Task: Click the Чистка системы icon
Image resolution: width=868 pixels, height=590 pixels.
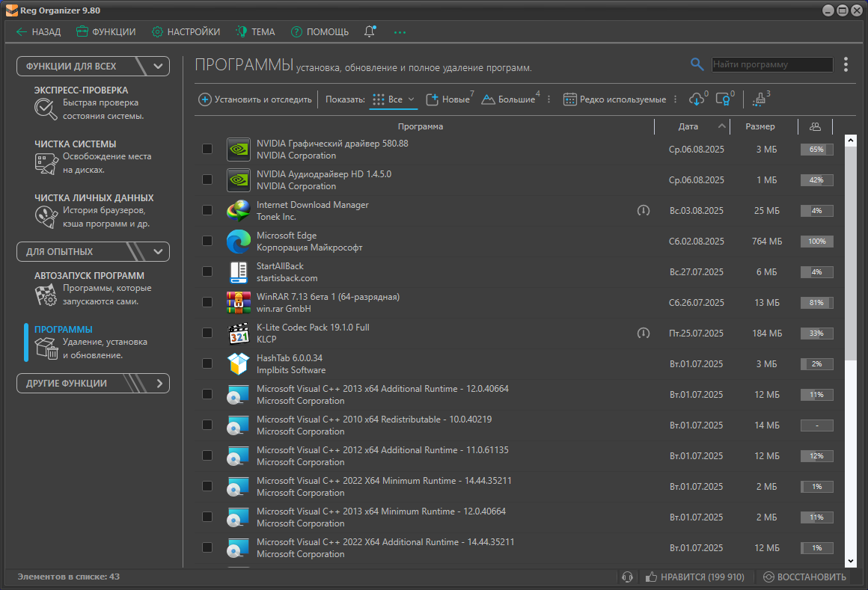Action: point(46,163)
